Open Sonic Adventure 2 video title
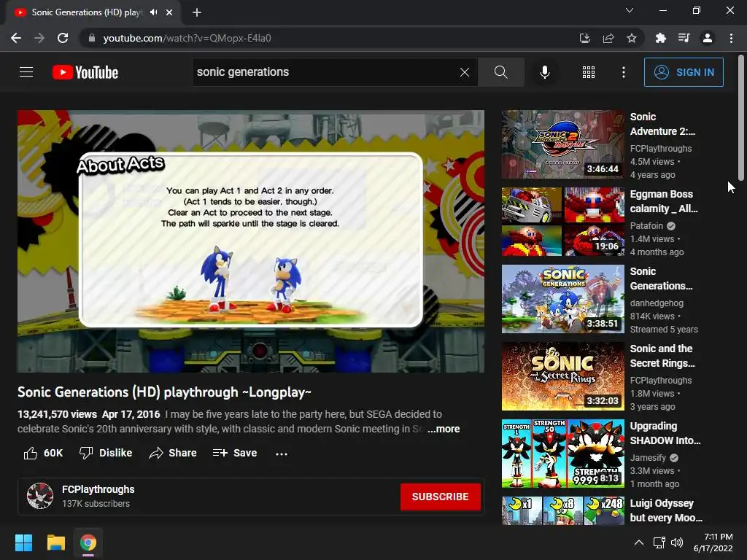Viewport: 747px width, 560px height. [662, 124]
